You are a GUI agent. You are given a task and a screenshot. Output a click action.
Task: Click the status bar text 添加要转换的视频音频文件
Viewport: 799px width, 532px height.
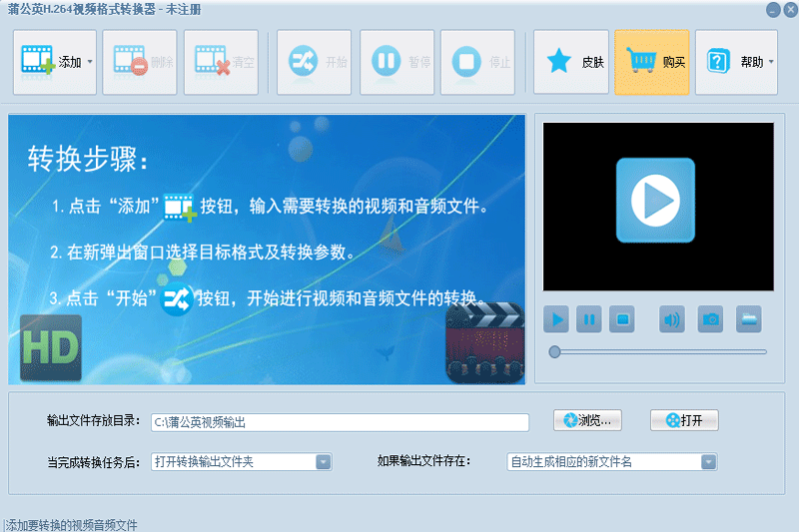[x=71, y=525]
